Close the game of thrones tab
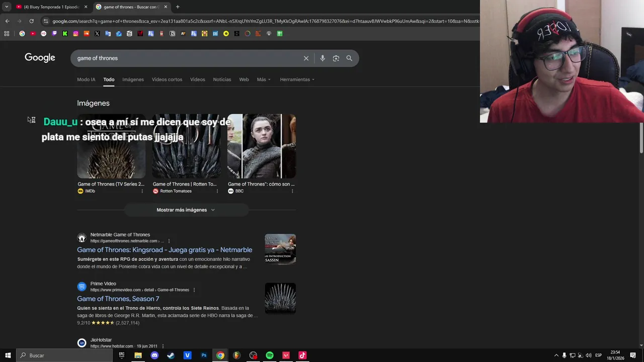This screenshot has height=362, width=644. (x=166, y=7)
